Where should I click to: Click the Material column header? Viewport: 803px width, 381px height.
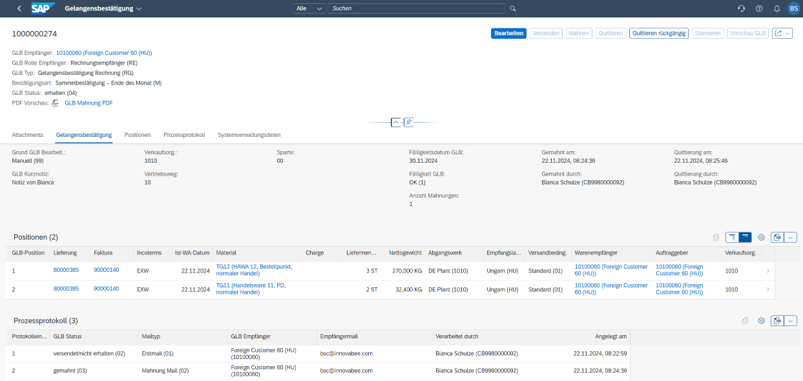257,253
